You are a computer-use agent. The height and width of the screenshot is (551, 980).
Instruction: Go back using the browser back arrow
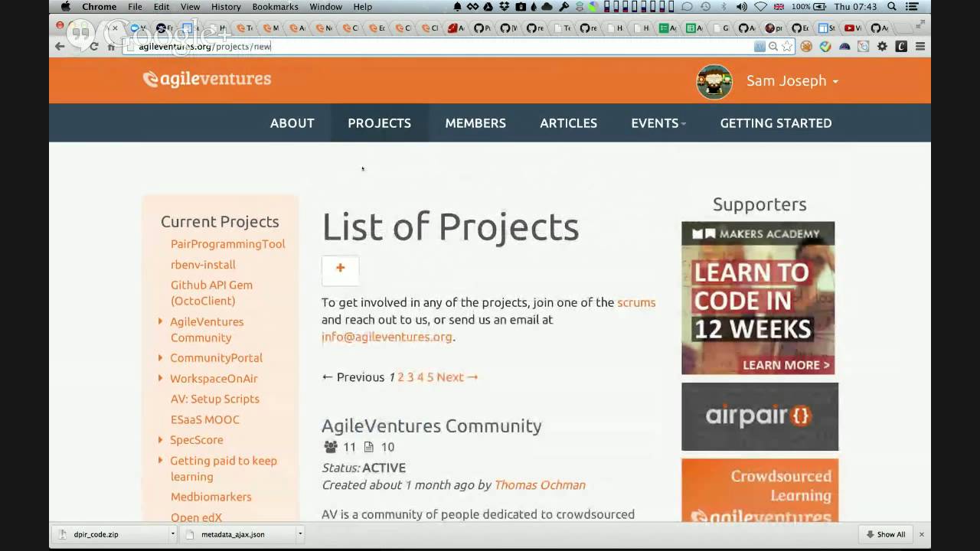(60, 47)
